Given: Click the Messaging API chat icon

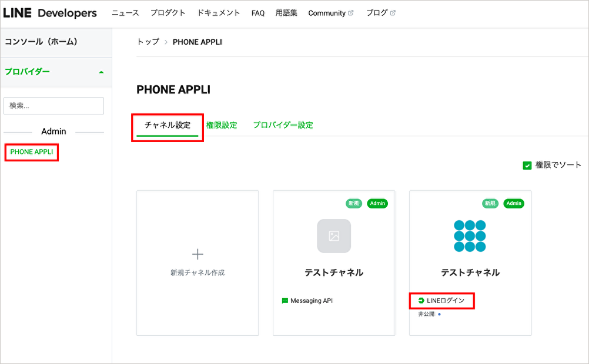Looking at the screenshot, I should [x=285, y=301].
